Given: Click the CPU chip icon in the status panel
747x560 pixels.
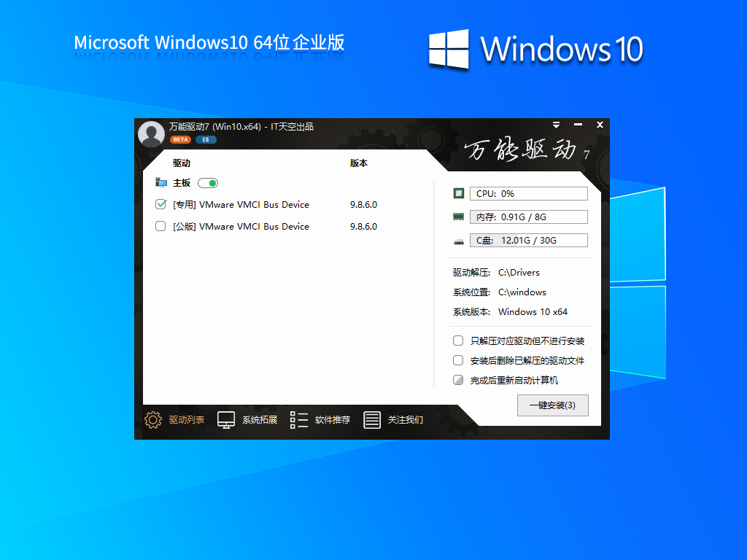Looking at the screenshot, I should [x=458, y=192].
